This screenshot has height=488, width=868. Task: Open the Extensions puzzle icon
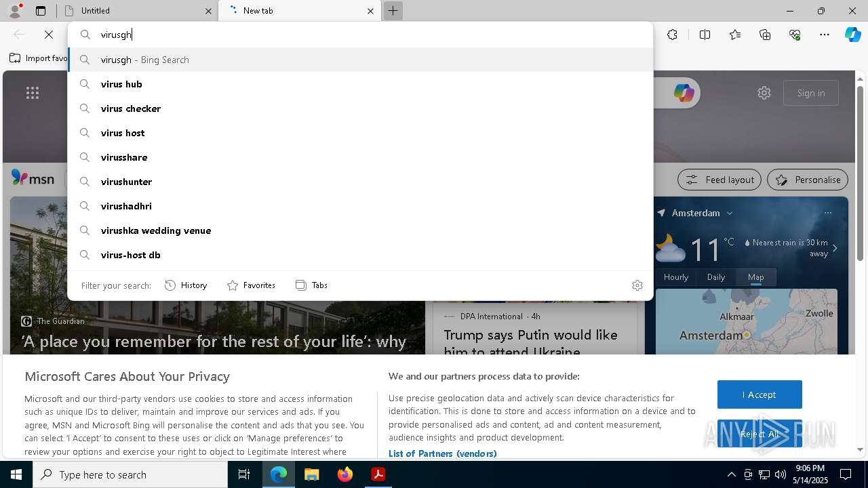(672, 35)
